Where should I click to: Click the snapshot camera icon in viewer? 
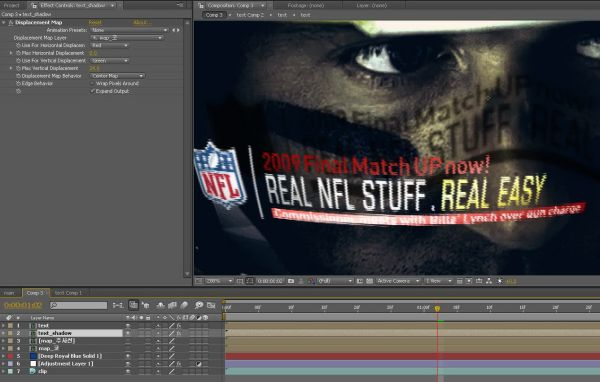coord(291,281)
